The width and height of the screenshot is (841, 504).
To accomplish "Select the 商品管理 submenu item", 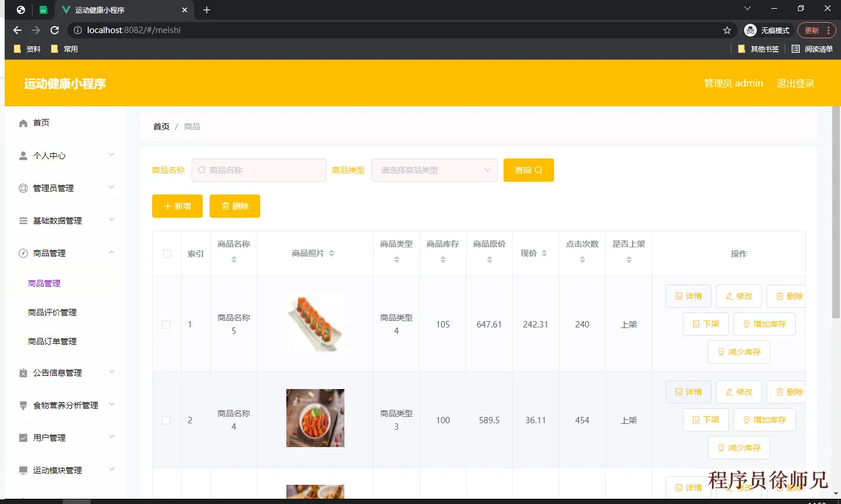I will tap(44, 283).
